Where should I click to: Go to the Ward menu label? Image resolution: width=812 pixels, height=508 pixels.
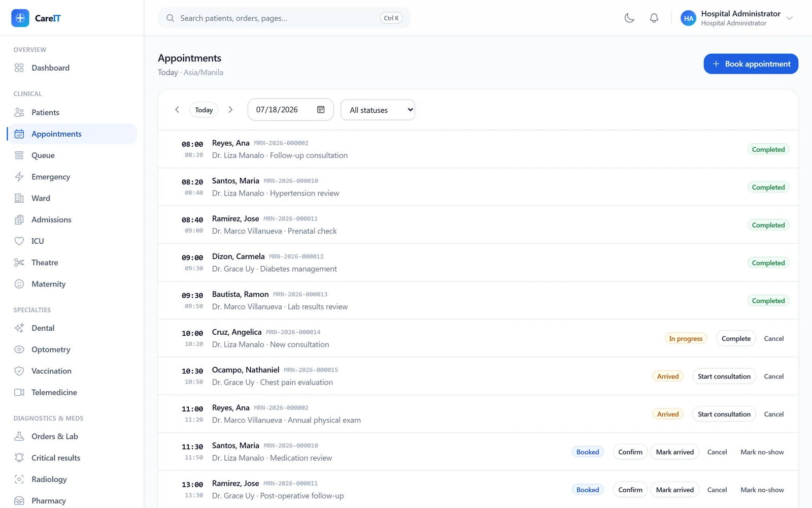41,198
